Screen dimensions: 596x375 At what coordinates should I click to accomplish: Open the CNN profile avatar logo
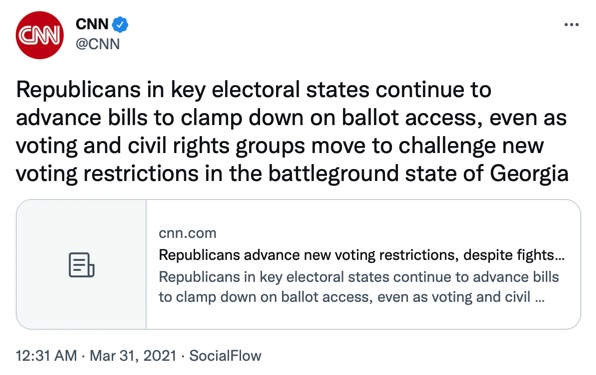tap(40, 35)
